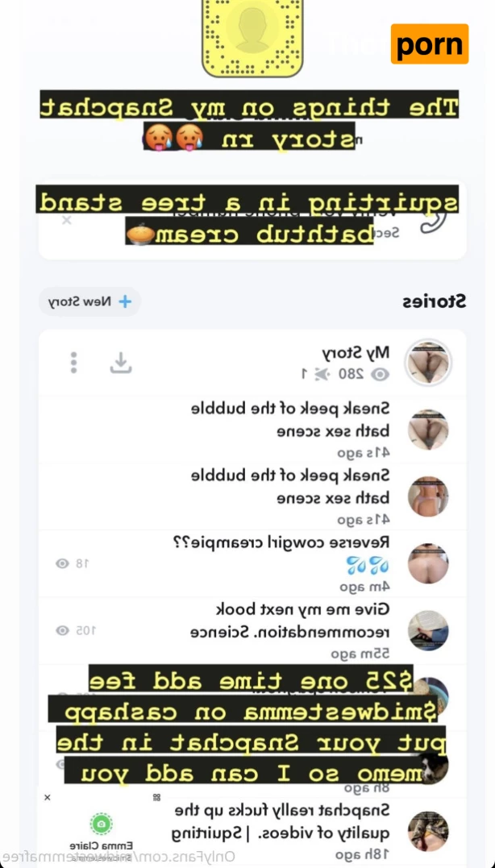This screenshot has width=495, height=868.
Task: Tap the eye icon showing 105 views
Action: pyautogui.click(x=63, y=630)
